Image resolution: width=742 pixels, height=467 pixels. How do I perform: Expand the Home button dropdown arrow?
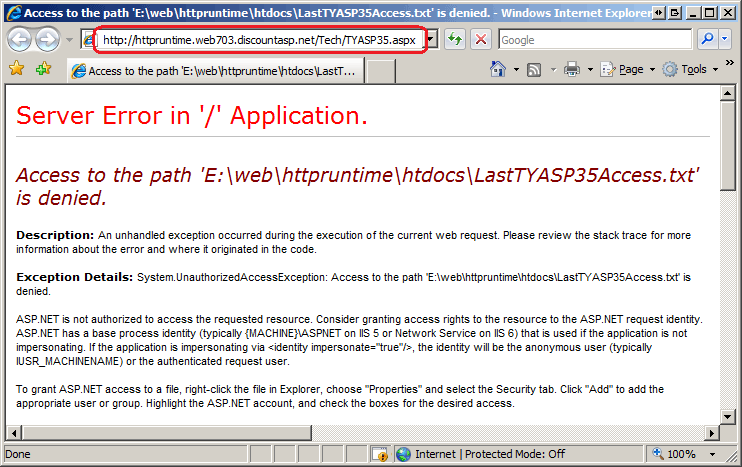(516, 70)
